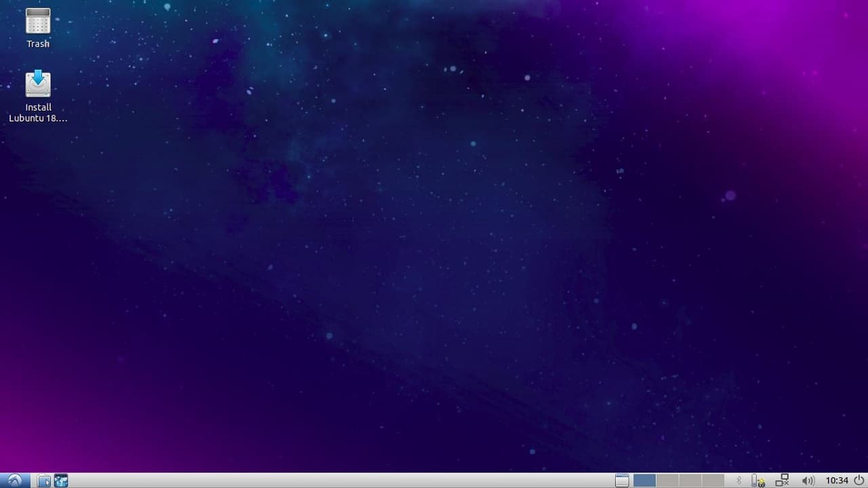The height and width of the screenshot is (488, 868).
Task: Click the battery power status icon
Action: [757, 481]
